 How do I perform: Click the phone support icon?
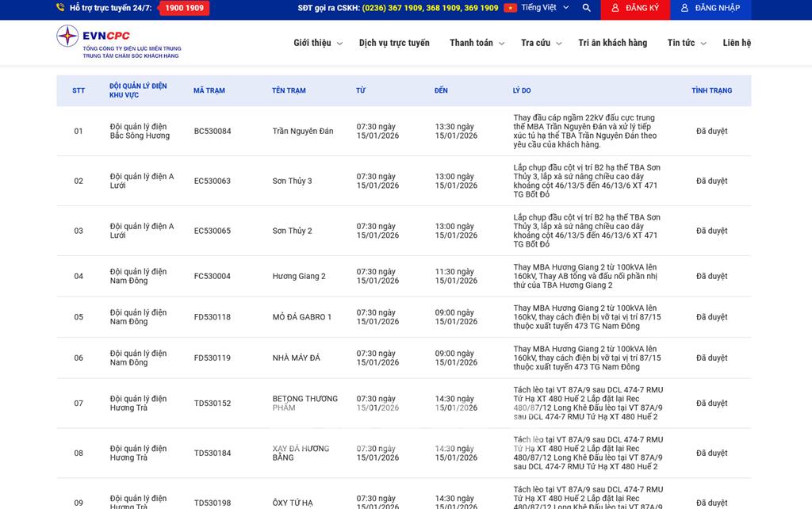60,8
